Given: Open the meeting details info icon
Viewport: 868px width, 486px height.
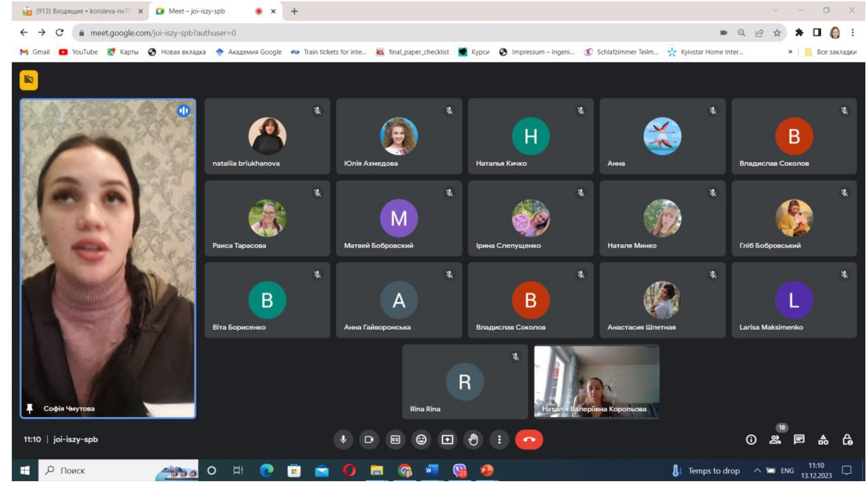Looking at the screenshot, I should (x=751, y=440).
